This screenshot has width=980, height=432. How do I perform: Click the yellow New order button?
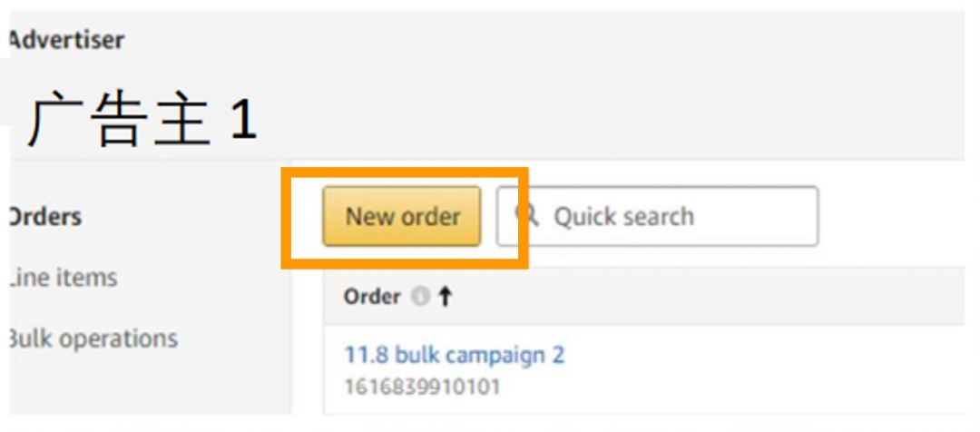click(x=402, y=216)
